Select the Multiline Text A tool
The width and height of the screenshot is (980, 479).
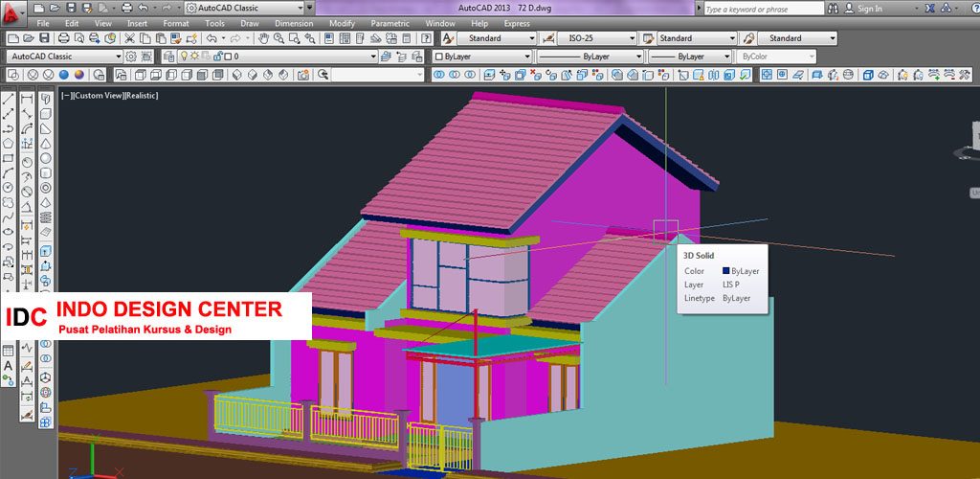[x=8, y=365]
